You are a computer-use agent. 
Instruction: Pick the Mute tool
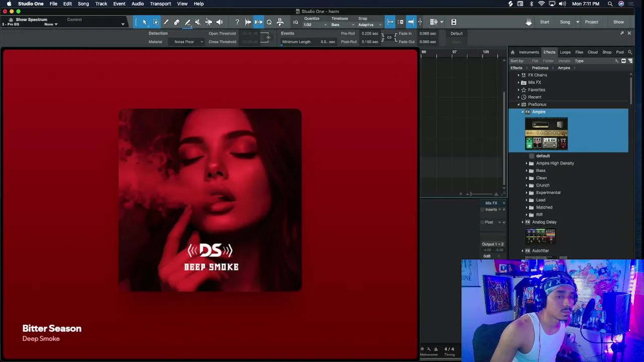pos(198,22)
